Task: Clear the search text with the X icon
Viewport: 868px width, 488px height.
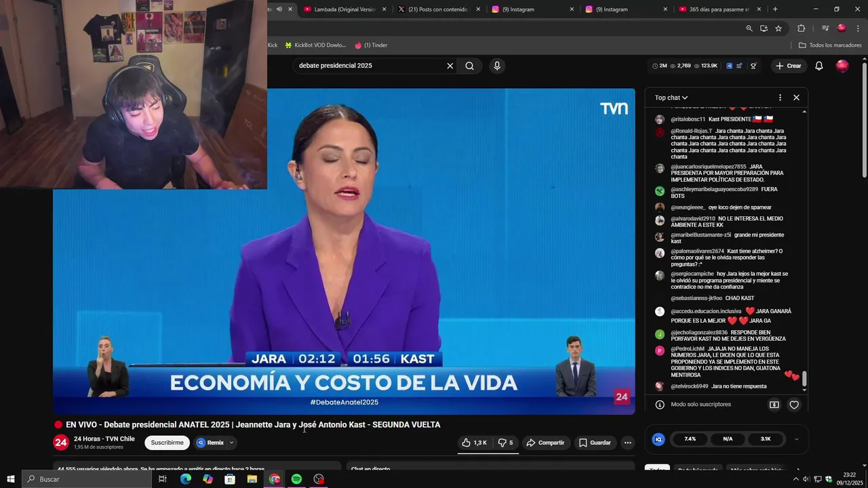Action: tap(450, 66)
